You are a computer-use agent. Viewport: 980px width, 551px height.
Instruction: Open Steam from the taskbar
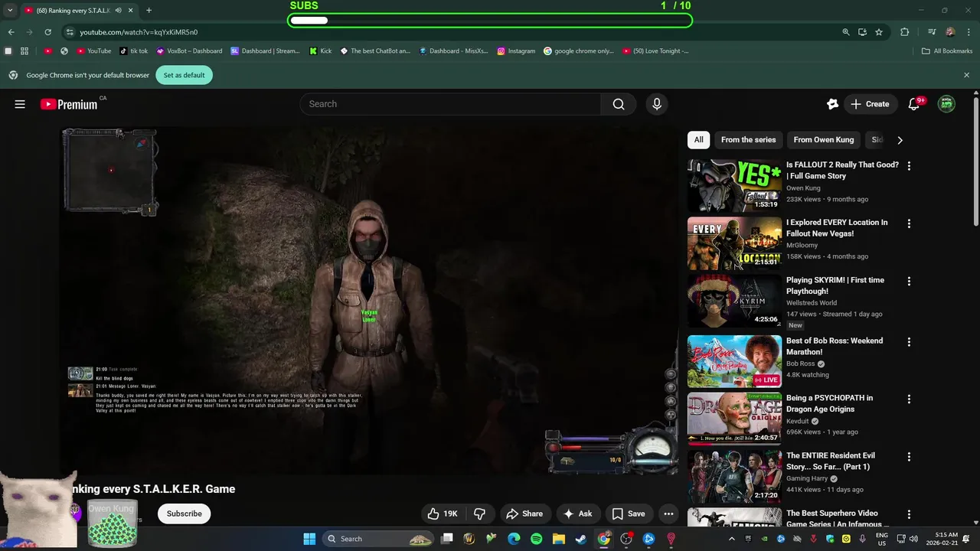pos(581,539)
